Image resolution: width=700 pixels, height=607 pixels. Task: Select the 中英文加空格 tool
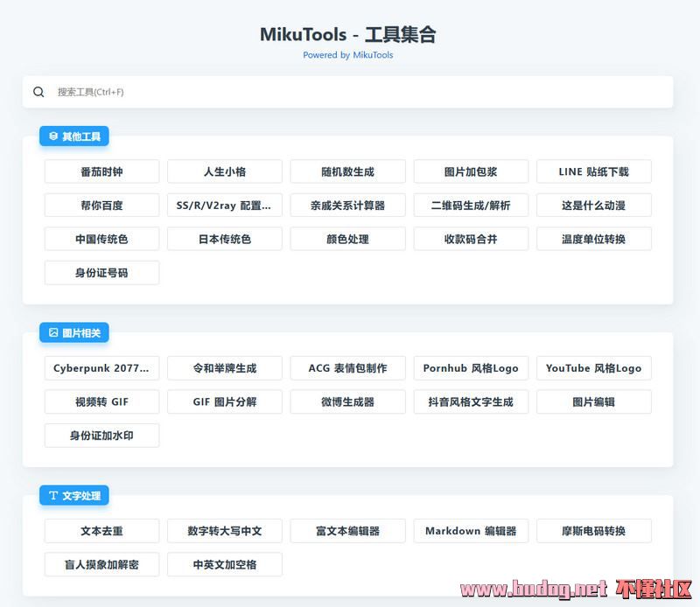point(225,564)
